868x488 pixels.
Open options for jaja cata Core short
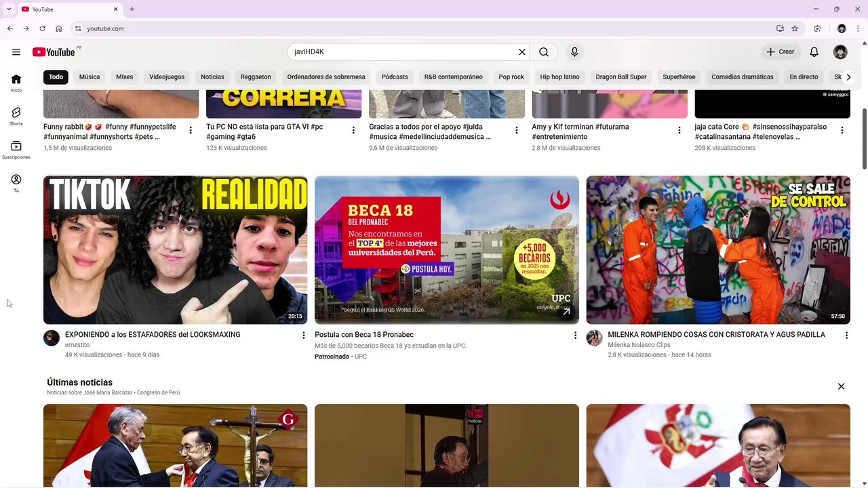(x=842, y=130)
